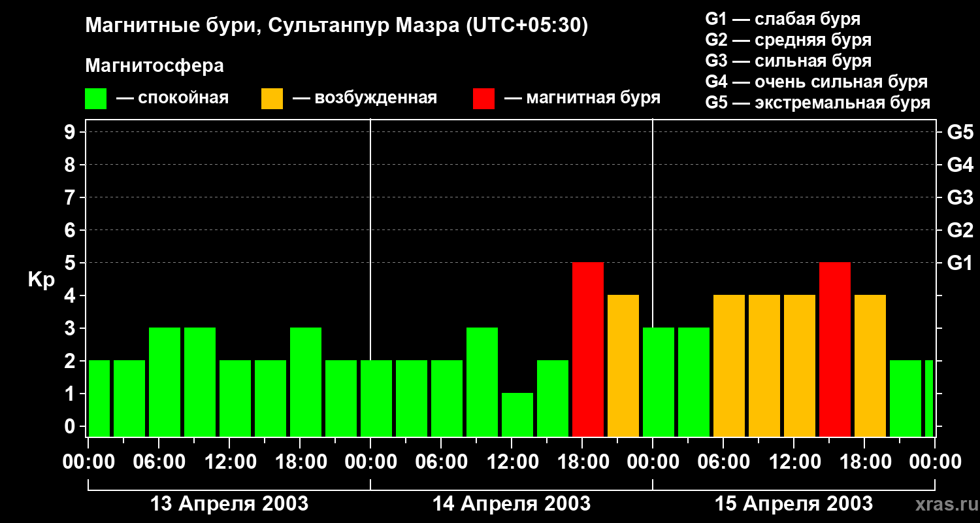Click the '— спокойная' legend label
This screenshot has width=980, height=523.
pos(172,98)
